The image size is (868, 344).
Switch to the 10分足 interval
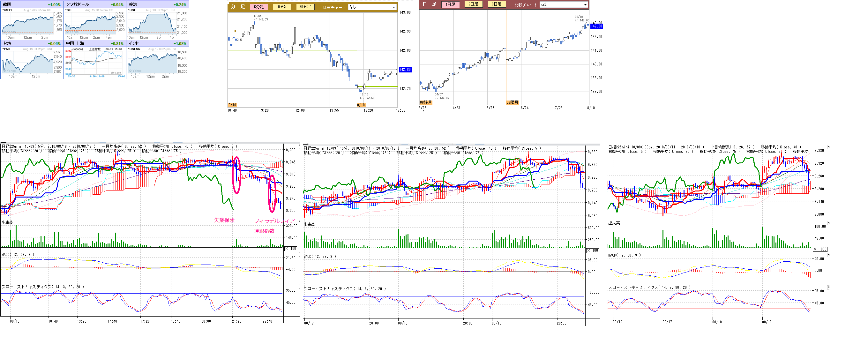[282, 7]
